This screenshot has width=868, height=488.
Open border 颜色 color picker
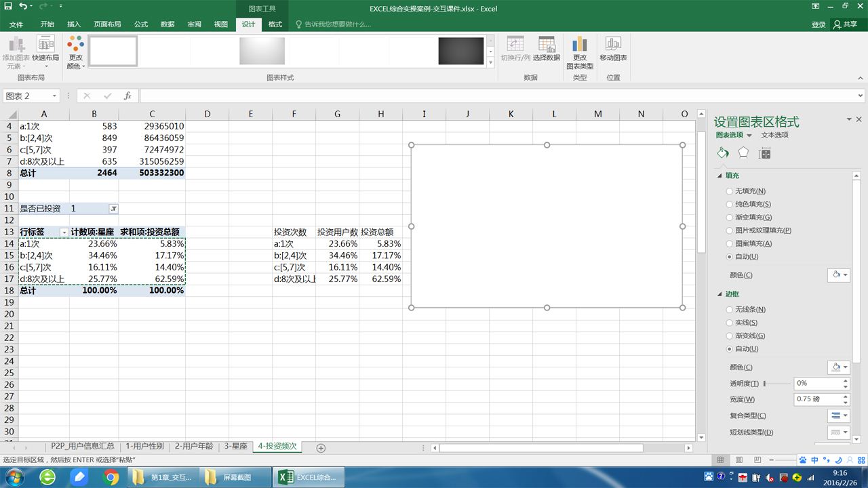coord(839,367)
